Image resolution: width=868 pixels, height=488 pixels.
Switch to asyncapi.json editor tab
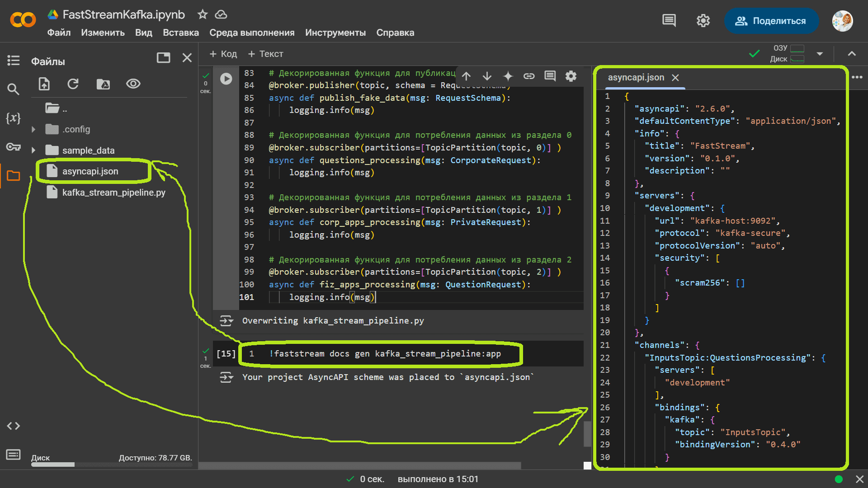(636, 77)
